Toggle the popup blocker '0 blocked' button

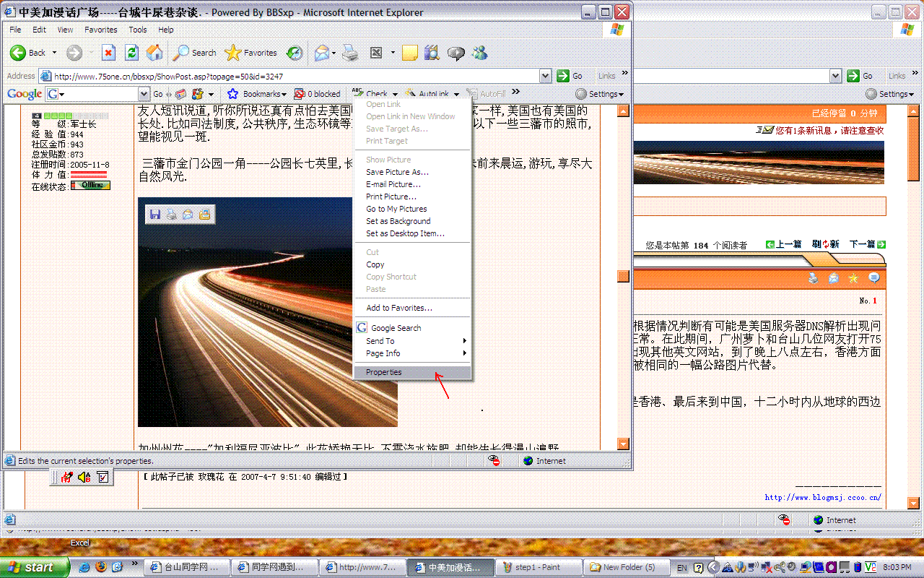coord(318,94)
